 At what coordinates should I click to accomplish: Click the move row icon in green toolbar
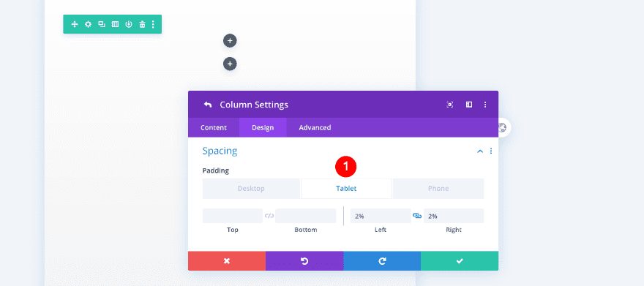[75, 24]
